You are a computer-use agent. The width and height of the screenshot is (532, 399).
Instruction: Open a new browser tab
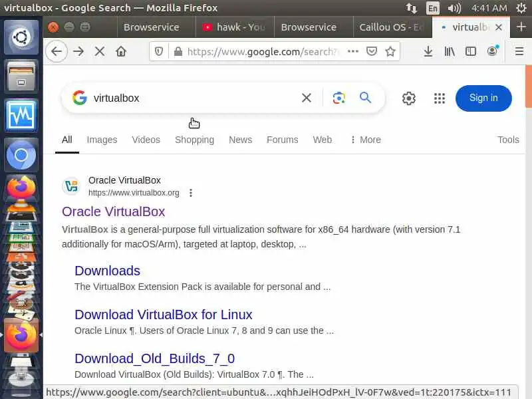point(521,27)
